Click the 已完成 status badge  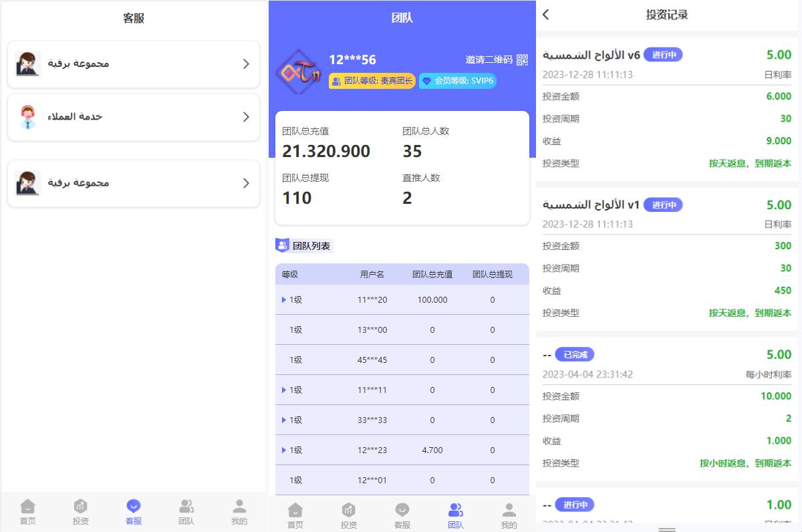click(575, 355)
